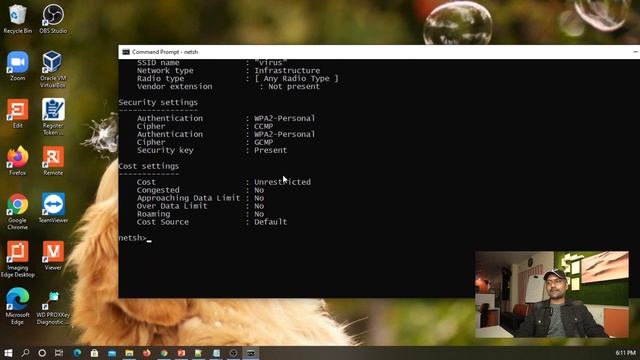The height and width of the screenshot is (360, 640).
Task: Open File Explorer from the taskbar
Action: tap(129, 353)
